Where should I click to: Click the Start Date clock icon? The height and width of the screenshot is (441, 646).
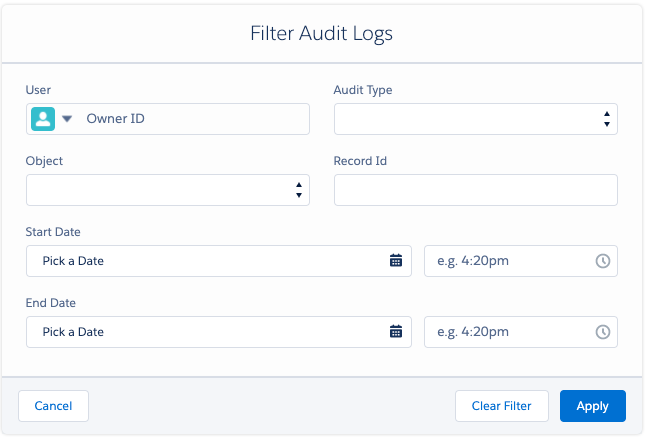pos(603,261)
